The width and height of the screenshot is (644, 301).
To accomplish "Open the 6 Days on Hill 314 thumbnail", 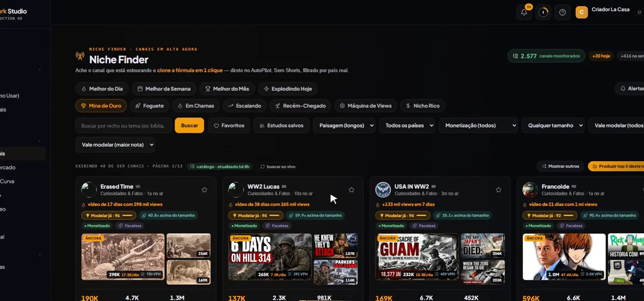I will pos(270,257).
